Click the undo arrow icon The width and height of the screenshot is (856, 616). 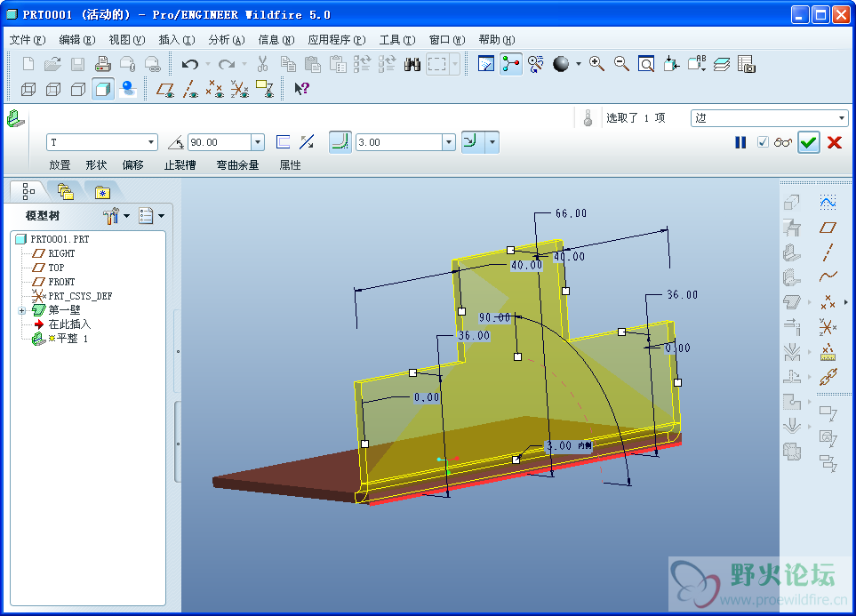pyautogui.click(x=189, y=64)
